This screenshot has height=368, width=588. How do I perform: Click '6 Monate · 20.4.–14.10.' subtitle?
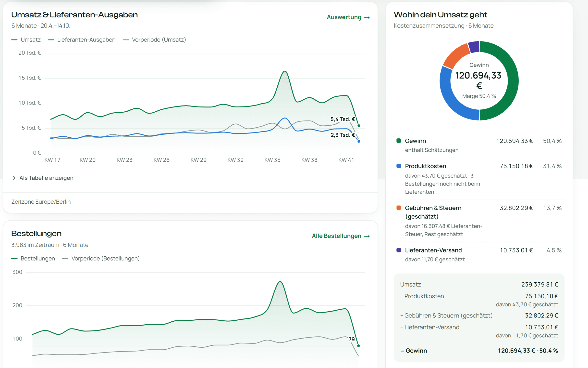(41, 26)
